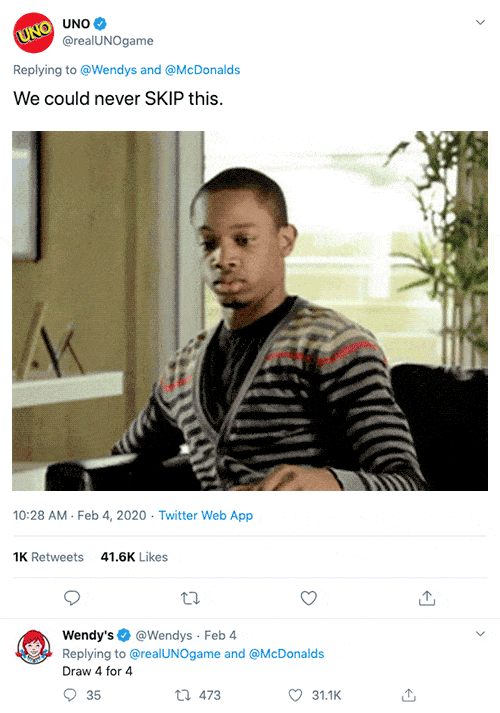Viewport: 500px width, 713px height.
Task: Open the @realUNOgame handle
Action: coord(108,41)
